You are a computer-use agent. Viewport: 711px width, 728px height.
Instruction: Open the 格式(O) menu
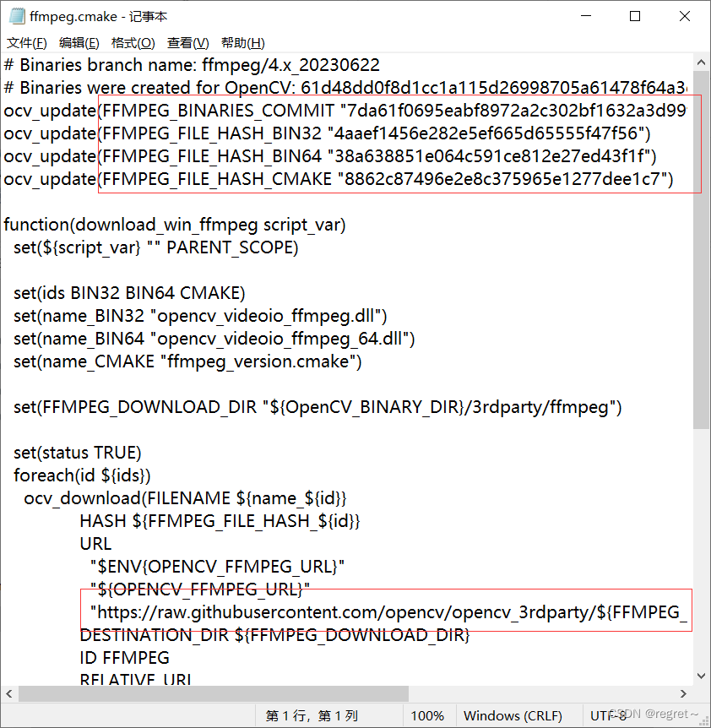(x=133, y=43)
